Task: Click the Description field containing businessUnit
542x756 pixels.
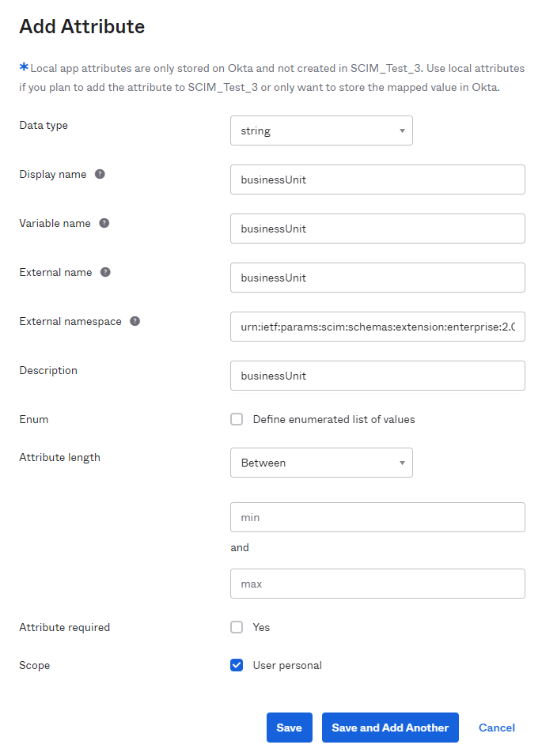Action: [x=377, y=376]
